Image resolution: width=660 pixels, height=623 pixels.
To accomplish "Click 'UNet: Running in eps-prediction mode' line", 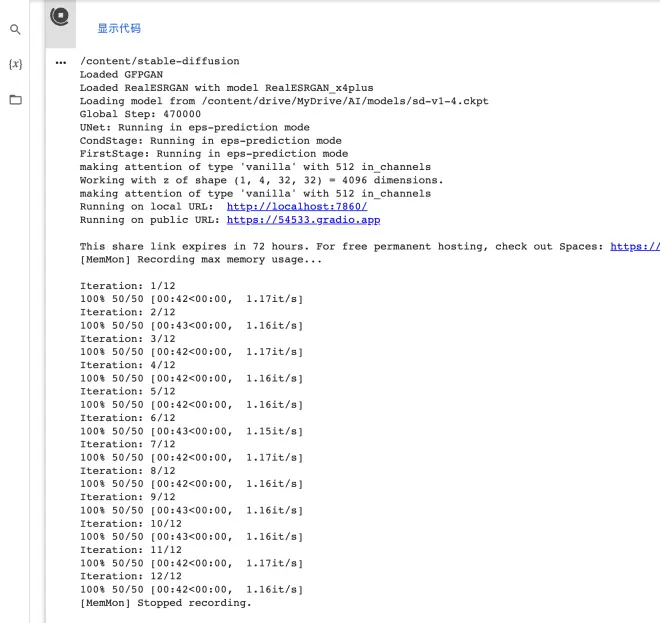I will point(194,127).
